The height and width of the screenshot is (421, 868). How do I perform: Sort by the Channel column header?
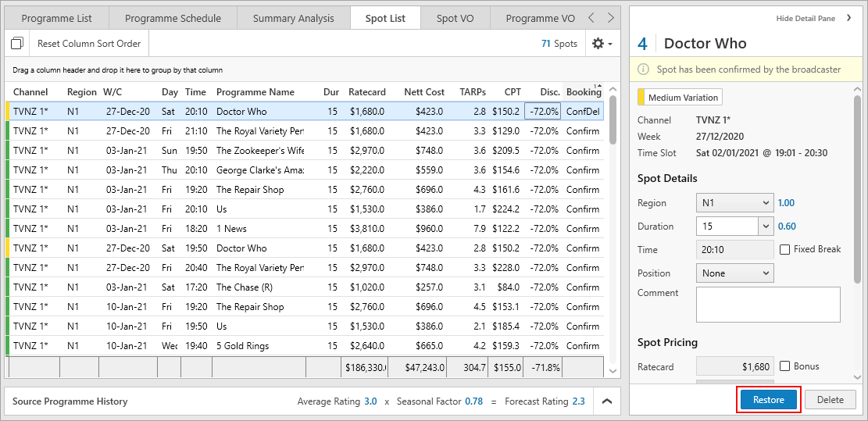coord(31,92)
